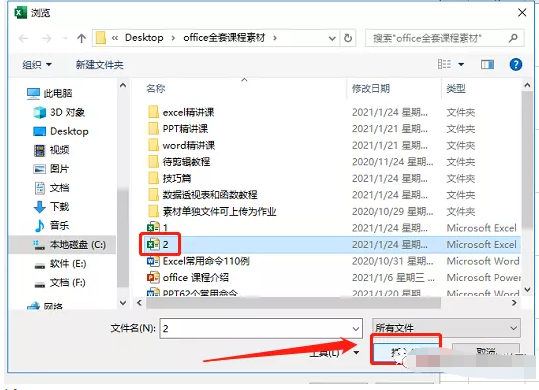539x390 pixels.
Task: Select 文档 (F:) drive
Action: tap(60, 282)
